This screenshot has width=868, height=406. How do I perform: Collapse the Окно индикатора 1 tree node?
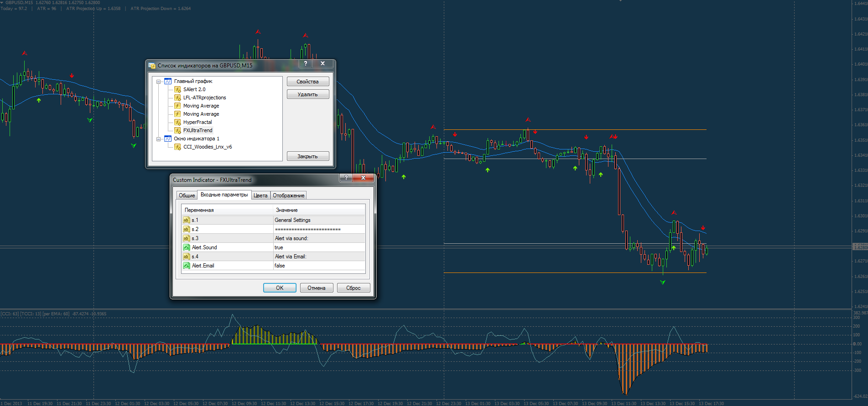click(x=159, y=139)
